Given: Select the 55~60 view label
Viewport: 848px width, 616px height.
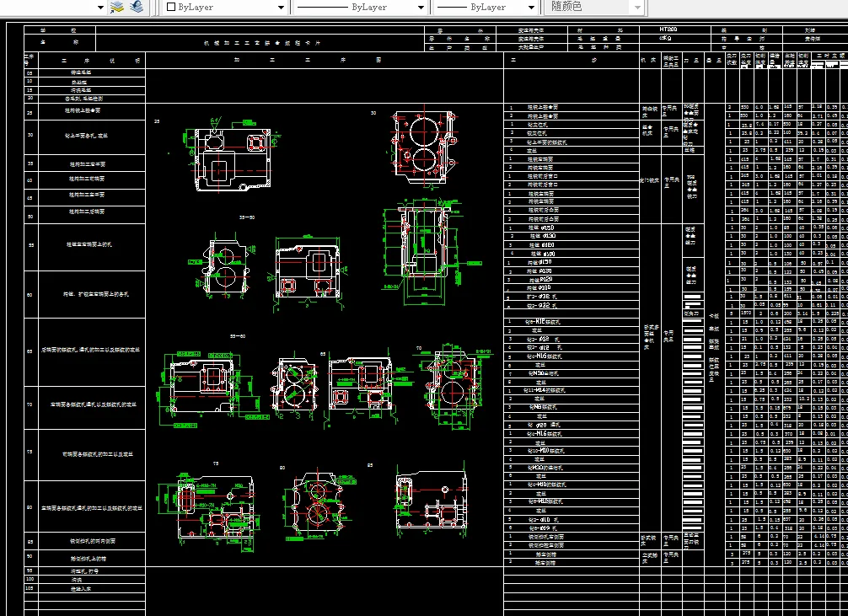Looking at the screenshot, I should (238, 336).
